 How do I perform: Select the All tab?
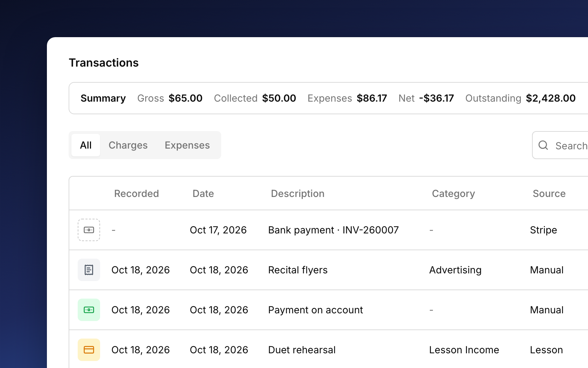(x=86, y=145)
